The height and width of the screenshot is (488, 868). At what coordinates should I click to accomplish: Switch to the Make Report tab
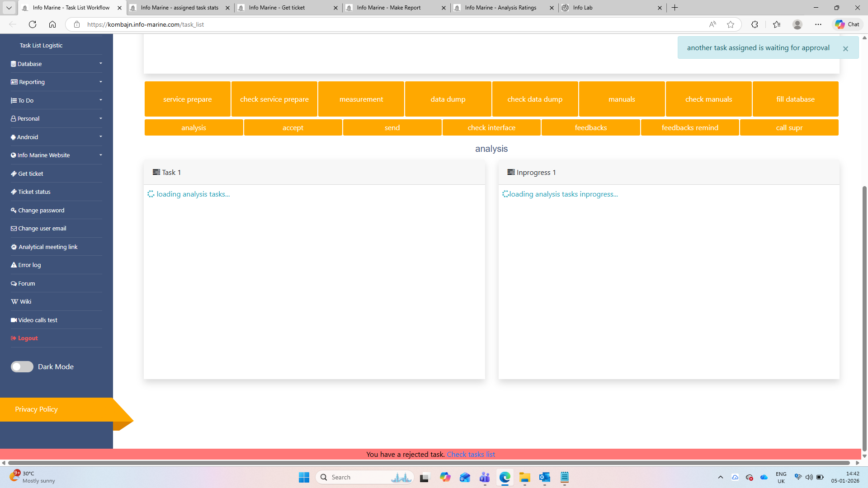coord(389,8)
